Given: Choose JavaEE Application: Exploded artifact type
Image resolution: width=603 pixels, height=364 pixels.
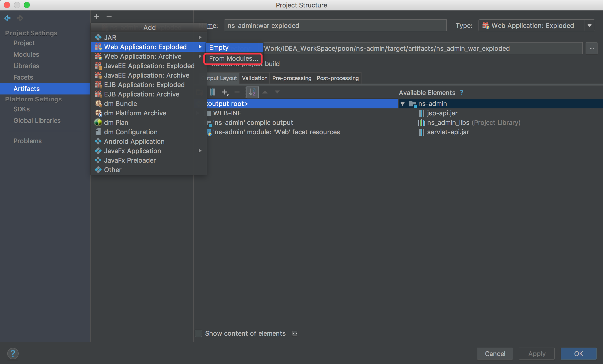Looking at the screenshot, I should click(150, 66).
